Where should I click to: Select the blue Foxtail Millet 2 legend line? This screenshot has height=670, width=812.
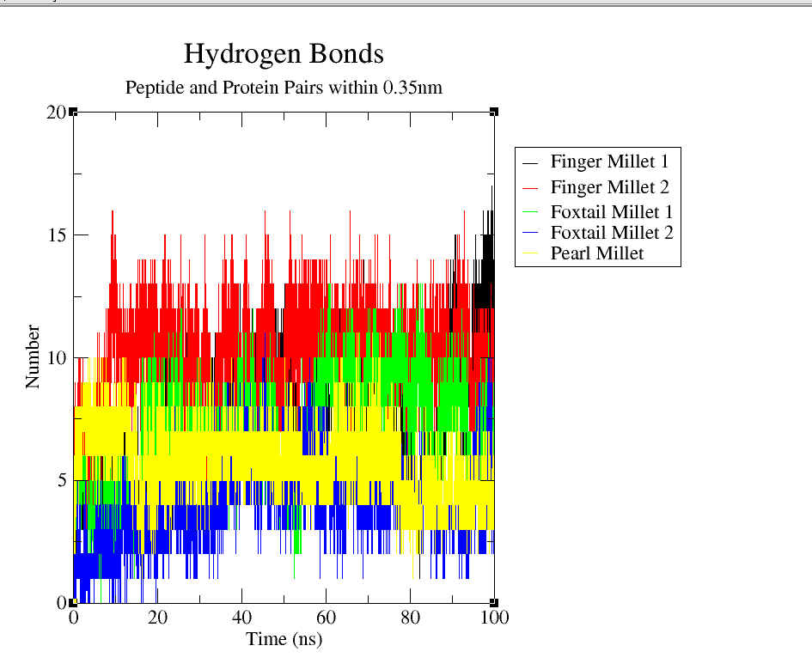tap(530, 233)
